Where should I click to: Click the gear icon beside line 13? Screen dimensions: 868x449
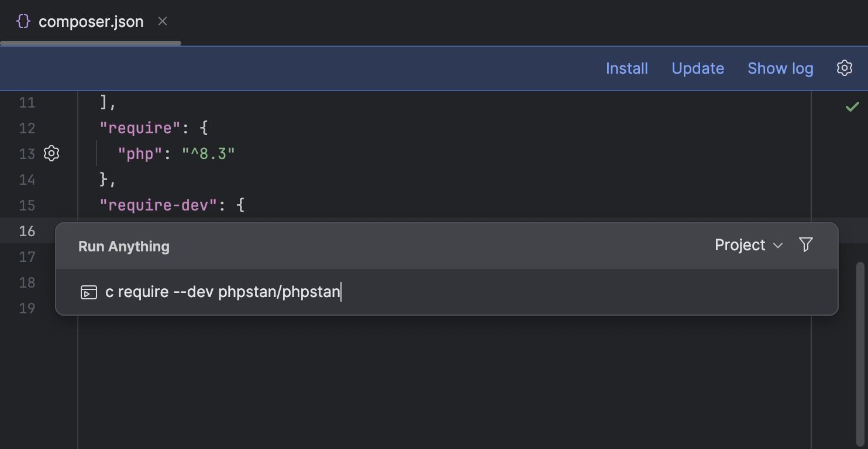coord(51,154)
